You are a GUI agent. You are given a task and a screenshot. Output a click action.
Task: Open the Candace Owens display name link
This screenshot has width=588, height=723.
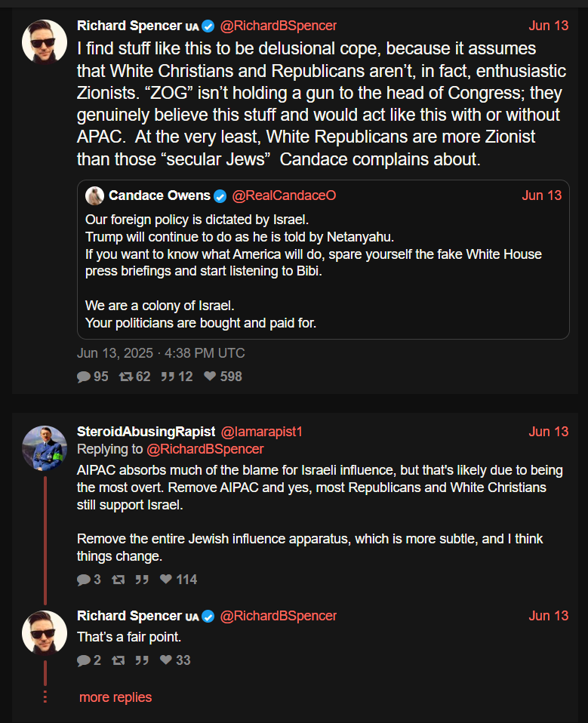click(159, 195)
